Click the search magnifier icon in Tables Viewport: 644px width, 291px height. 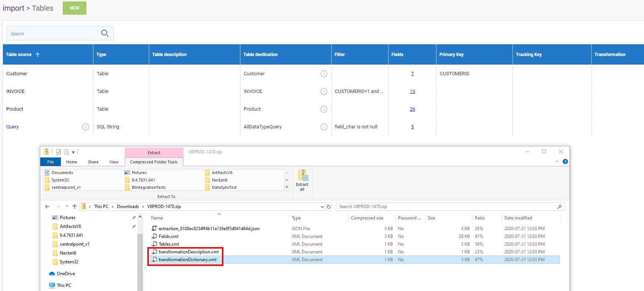coord(105,33)
